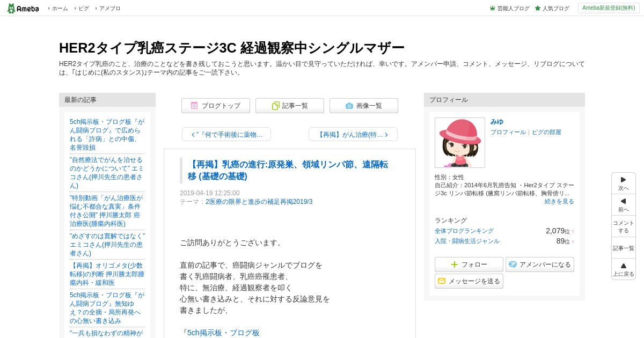Go to ホーム in top navigation
Image resolution: width=644 pixels, height=338 pixels.
point(60,9)
